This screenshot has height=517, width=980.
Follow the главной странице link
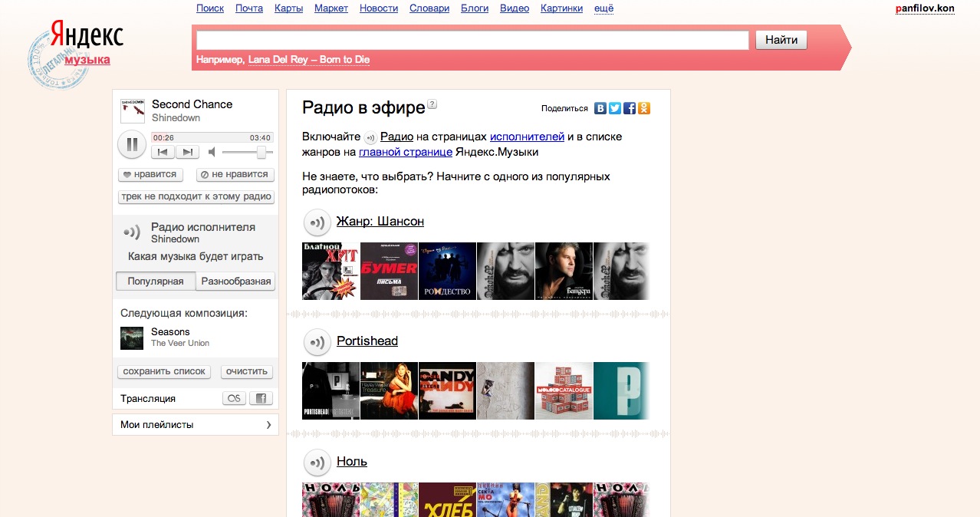406,152
